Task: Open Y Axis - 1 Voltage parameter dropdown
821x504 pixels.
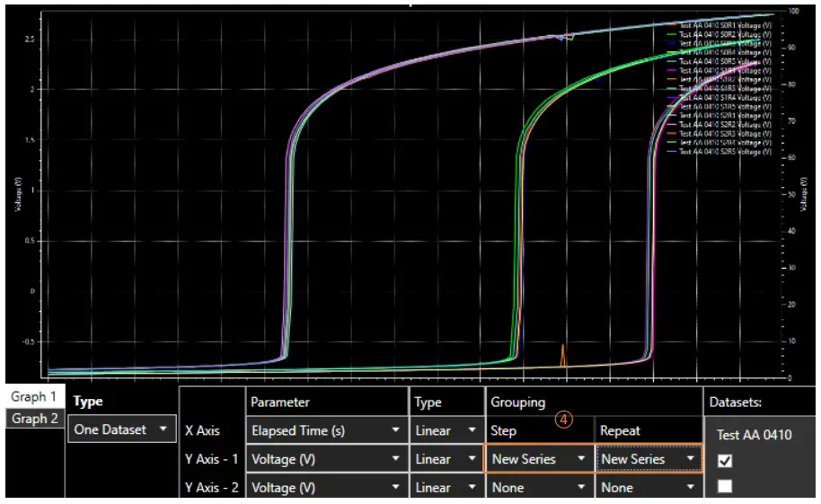Action: point(326,459)
